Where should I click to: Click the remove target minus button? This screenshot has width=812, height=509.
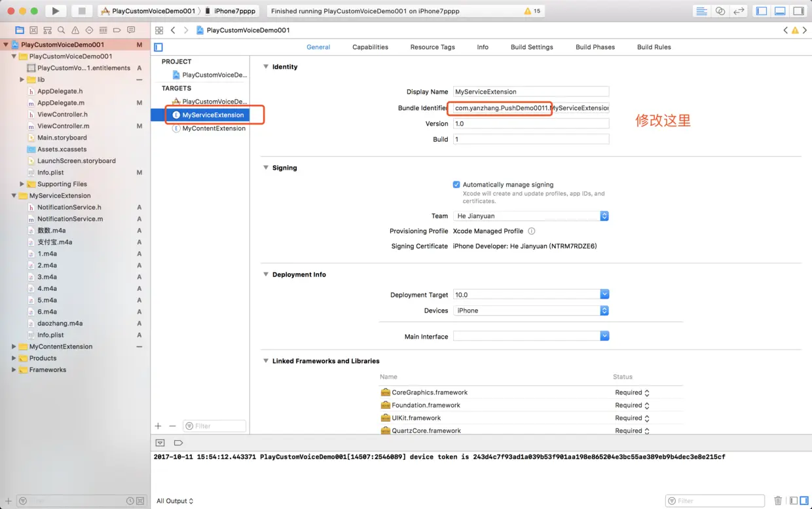coord(172,426)
